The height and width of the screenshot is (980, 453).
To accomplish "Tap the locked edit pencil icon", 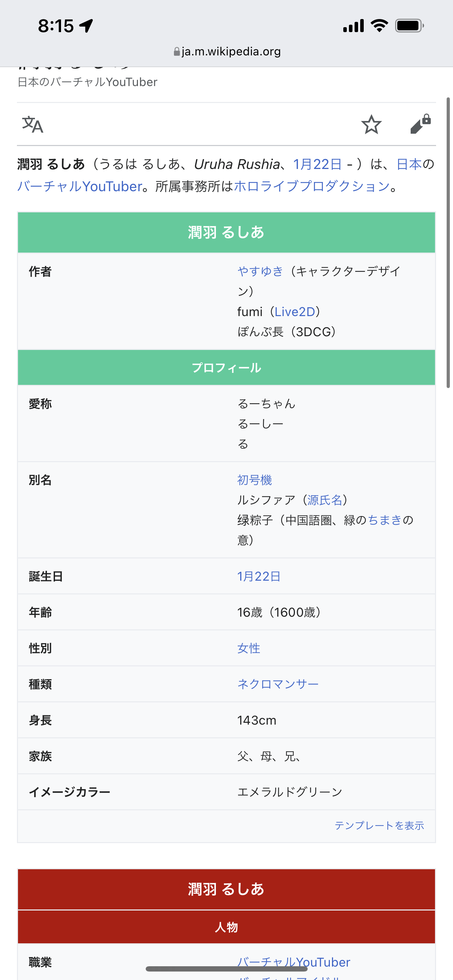I will tap(420, 124).
